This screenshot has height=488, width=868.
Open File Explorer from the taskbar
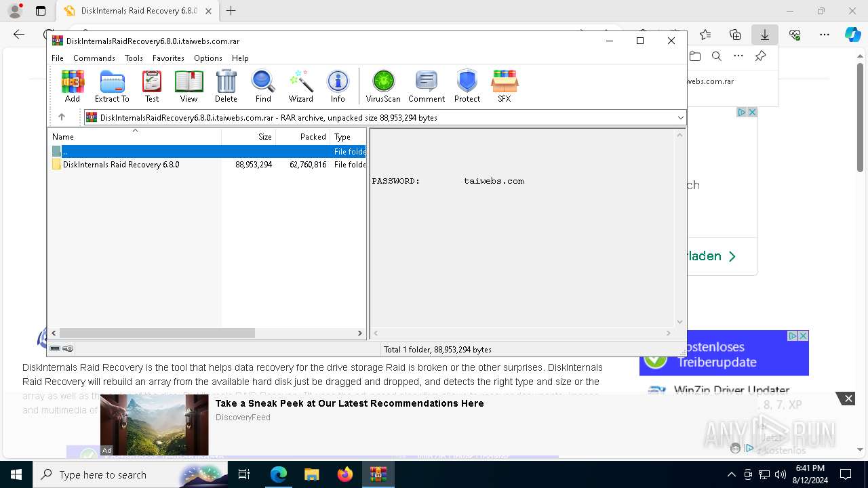(312, 474)
